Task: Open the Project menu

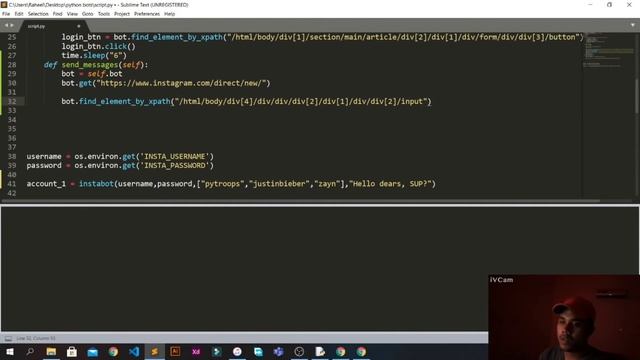Action: pyautogui.click(x=122, y=14)
